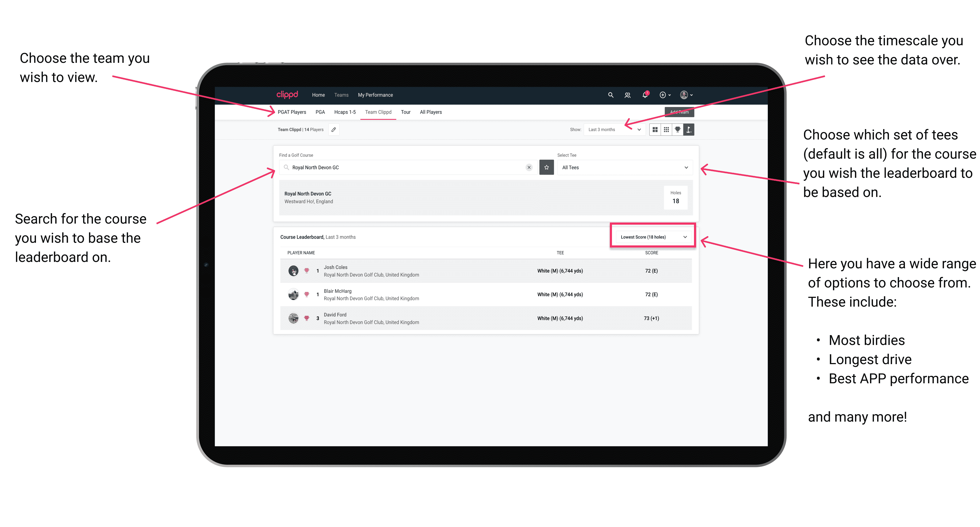This screenshot has width=980, height=527.
Task: Click the Add Team button
Action: 677,111
